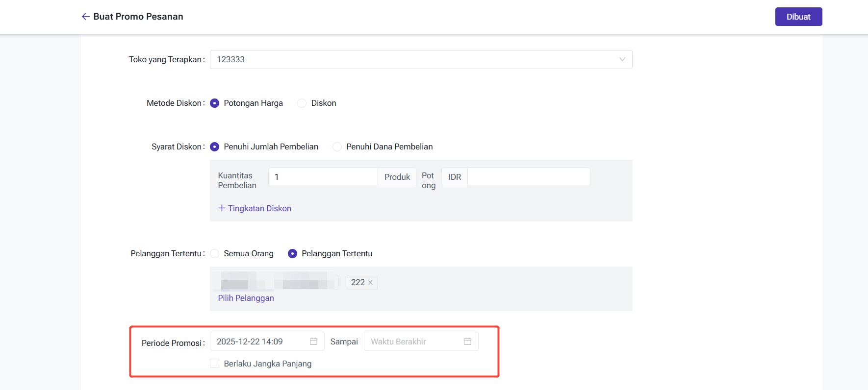
Task: Click the Kuantitas Pembelian quantity field
Action: 323,177
